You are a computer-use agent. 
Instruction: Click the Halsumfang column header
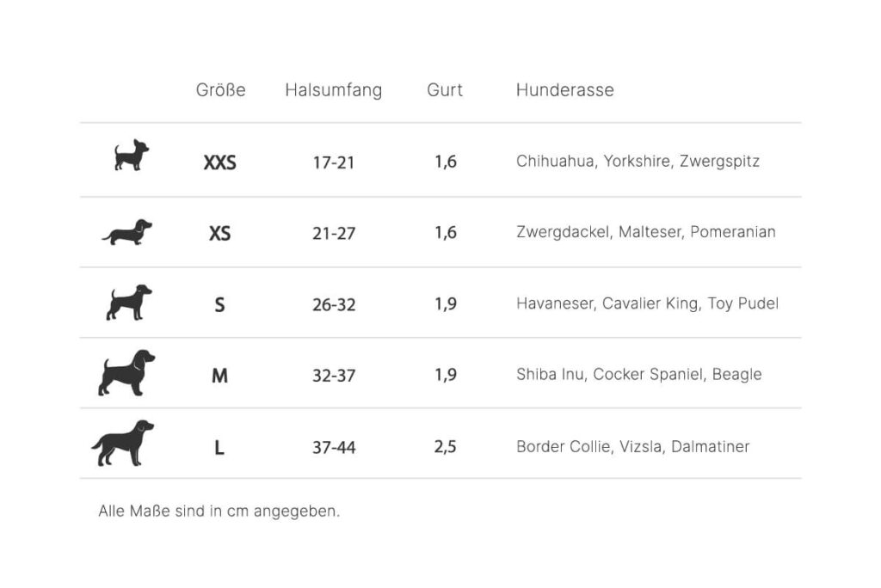[334, 90]
